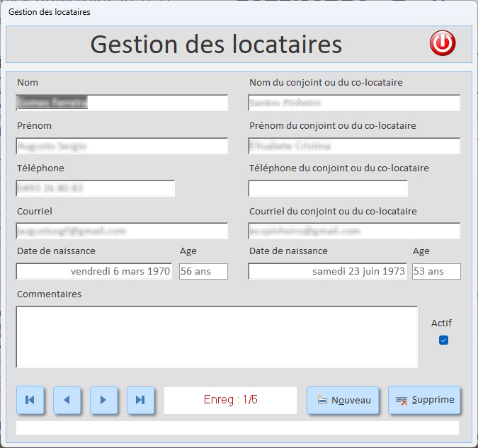Click the tenant date de naissance field

click(x=94, y=271)
